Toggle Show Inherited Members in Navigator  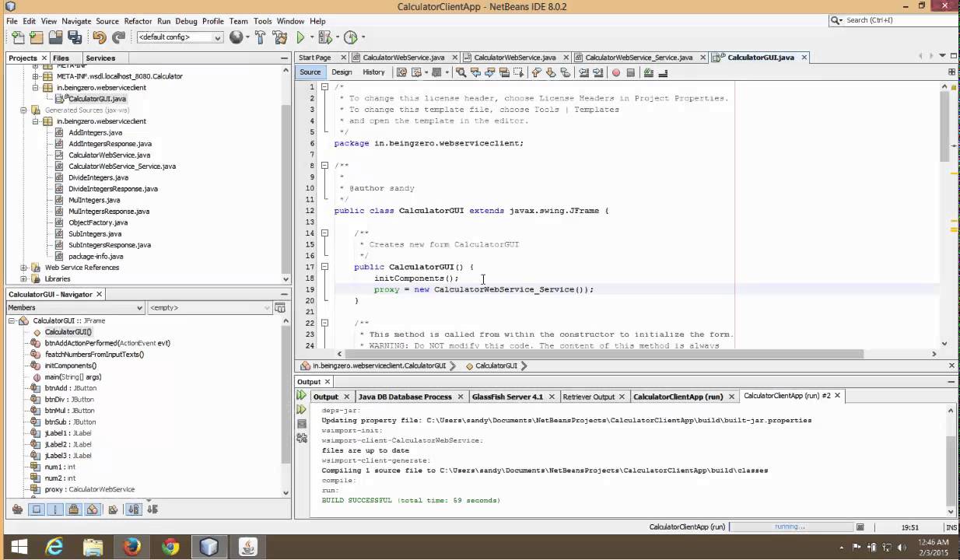pyautogui.click(x=17, y=509)
